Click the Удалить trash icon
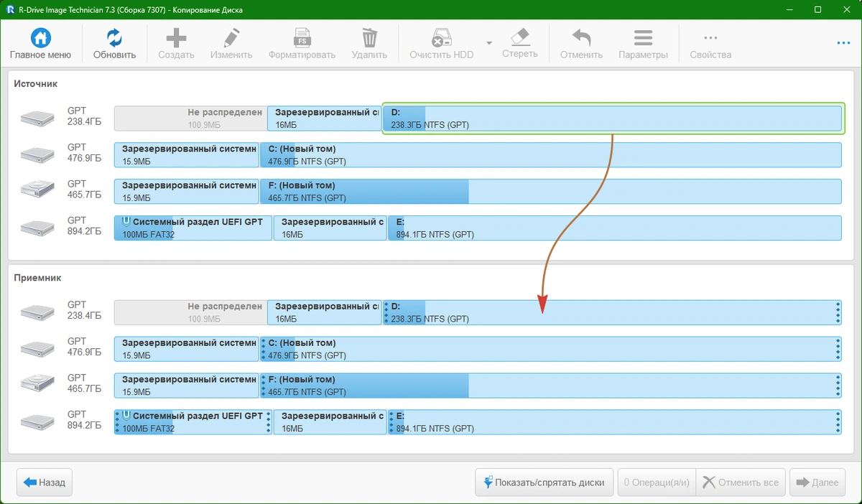The width and height of the screenshot is (862, 504). 369,38
